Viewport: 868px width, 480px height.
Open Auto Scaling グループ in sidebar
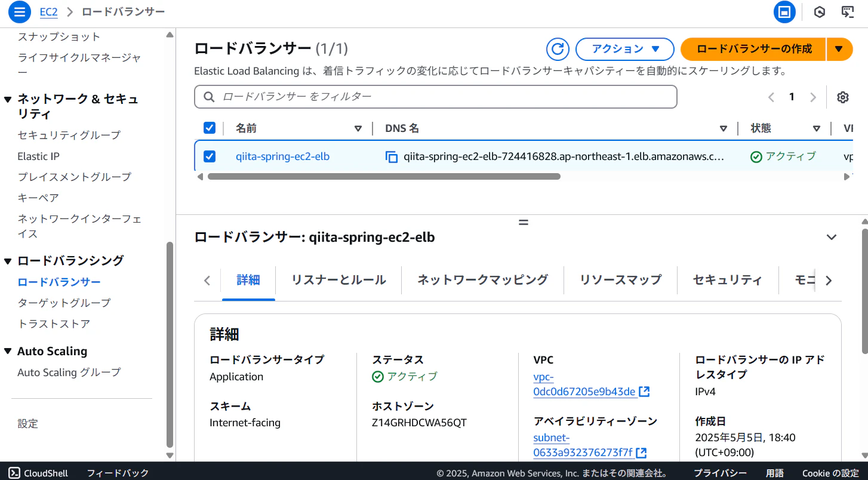(69, 373)
